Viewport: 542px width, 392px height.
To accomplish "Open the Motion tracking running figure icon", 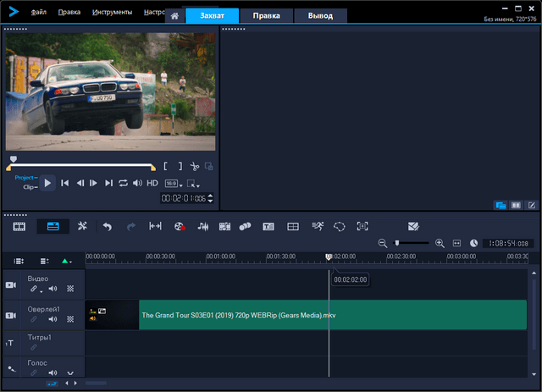I will (x=318, y=226).
